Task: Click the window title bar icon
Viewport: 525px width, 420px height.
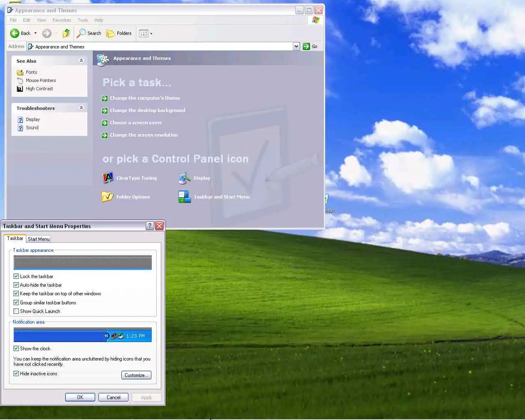Action: pyautogui.click(x=10, y=10)
